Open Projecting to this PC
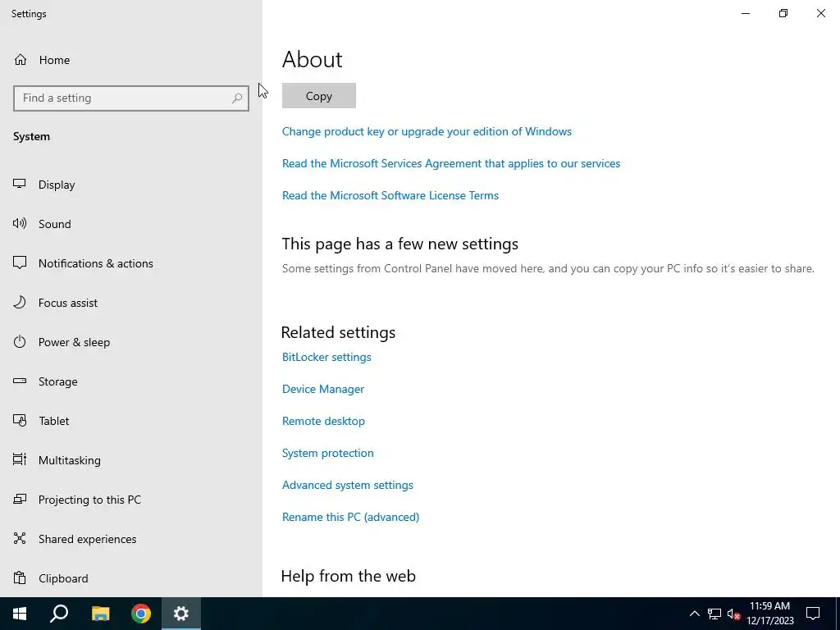The width and height of the screenshot is (840, 630). (x=131, y=500)
